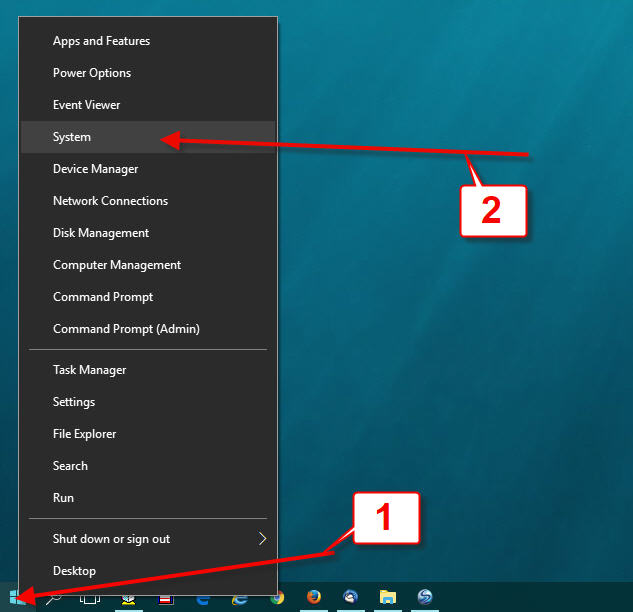
Task: Open the taskbar search magnifier icon
Action: [53, 598]
